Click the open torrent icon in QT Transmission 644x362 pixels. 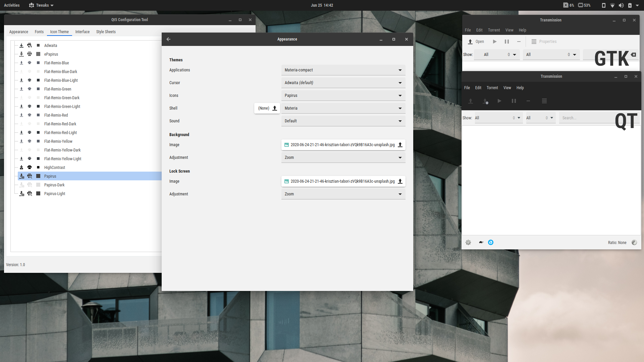click(471, 101)
